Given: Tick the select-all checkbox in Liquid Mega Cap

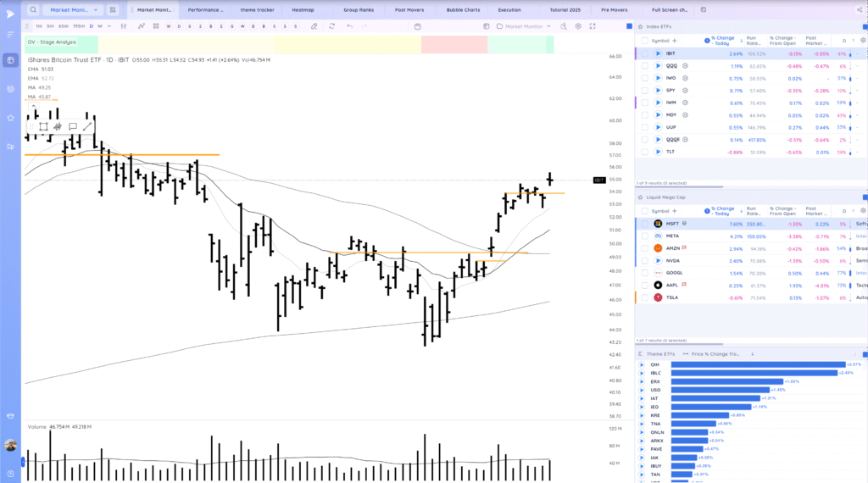Looking at the screenshot, I should [645, 211].
